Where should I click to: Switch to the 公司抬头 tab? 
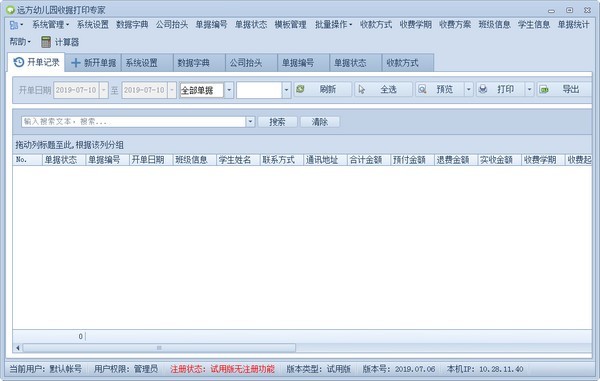(251, 63)
